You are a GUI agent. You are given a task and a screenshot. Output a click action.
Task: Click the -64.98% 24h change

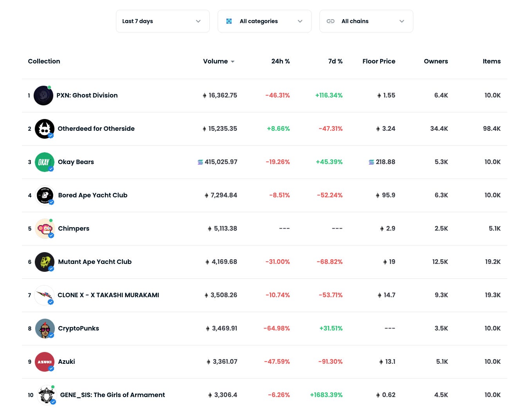tap(277, 328)
